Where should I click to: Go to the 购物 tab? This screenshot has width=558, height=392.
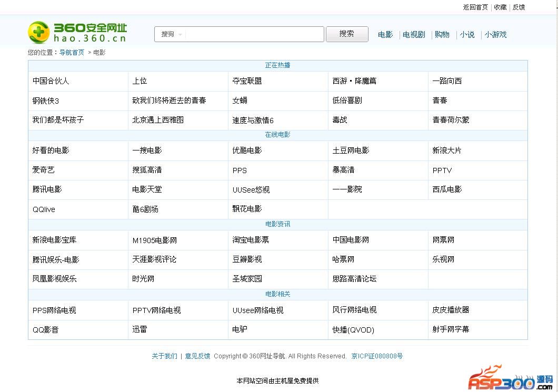[x=442, y=35]
